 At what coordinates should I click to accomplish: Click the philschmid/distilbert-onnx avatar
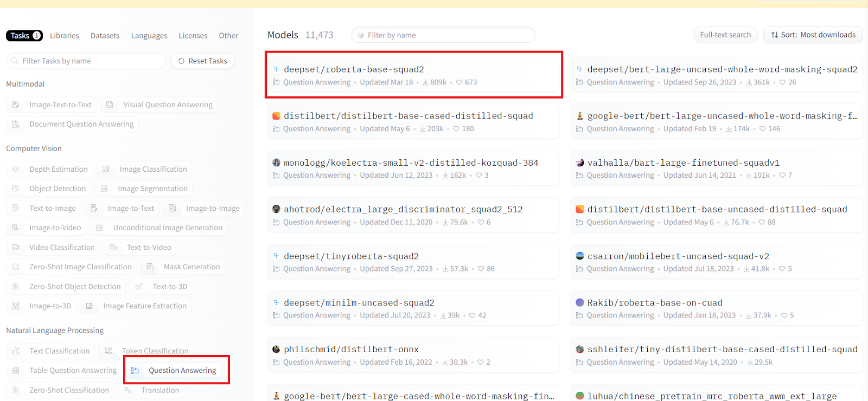pyautogui.click(x=276, y=350)
